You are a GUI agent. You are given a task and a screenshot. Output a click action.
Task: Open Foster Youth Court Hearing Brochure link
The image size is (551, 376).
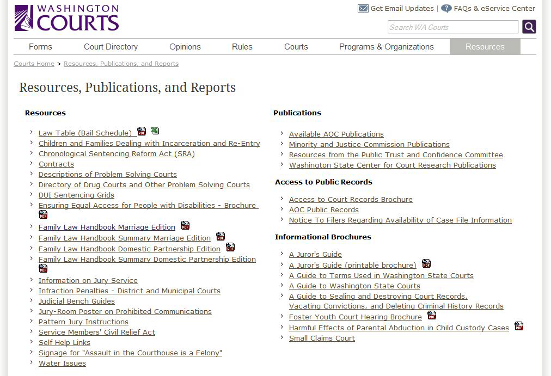click(x=355, y=317)
